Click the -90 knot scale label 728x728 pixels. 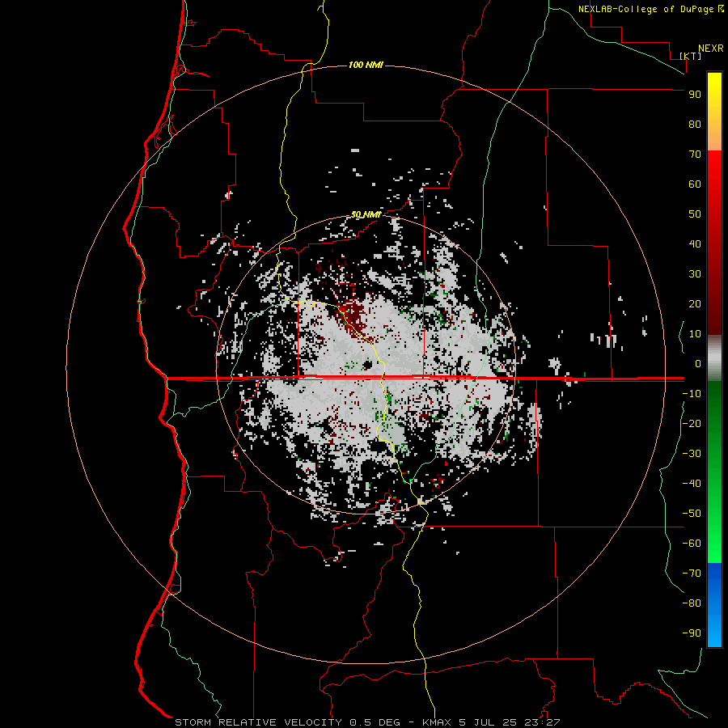pos(692,633)
